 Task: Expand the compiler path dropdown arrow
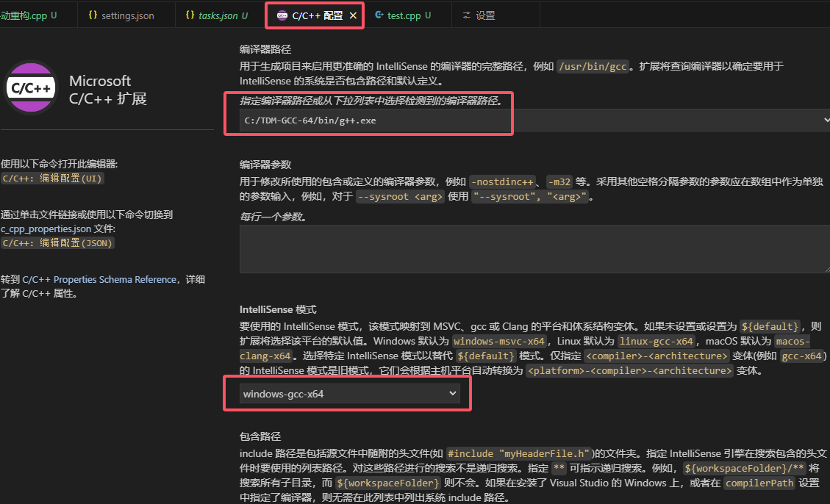[825, 120]
